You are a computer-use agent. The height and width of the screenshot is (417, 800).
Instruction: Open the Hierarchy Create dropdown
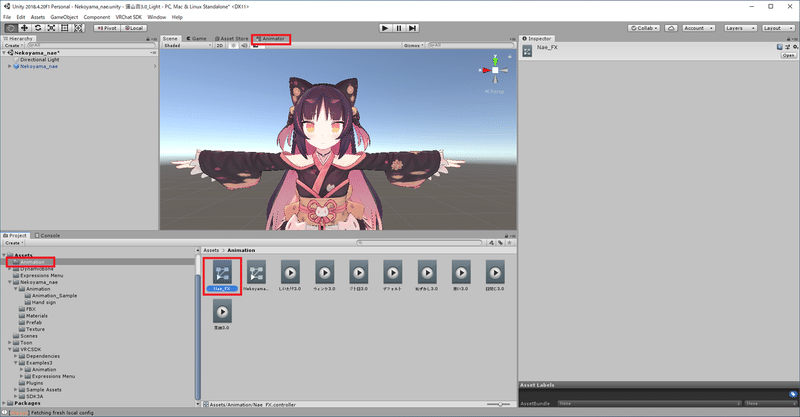[13, 45]
